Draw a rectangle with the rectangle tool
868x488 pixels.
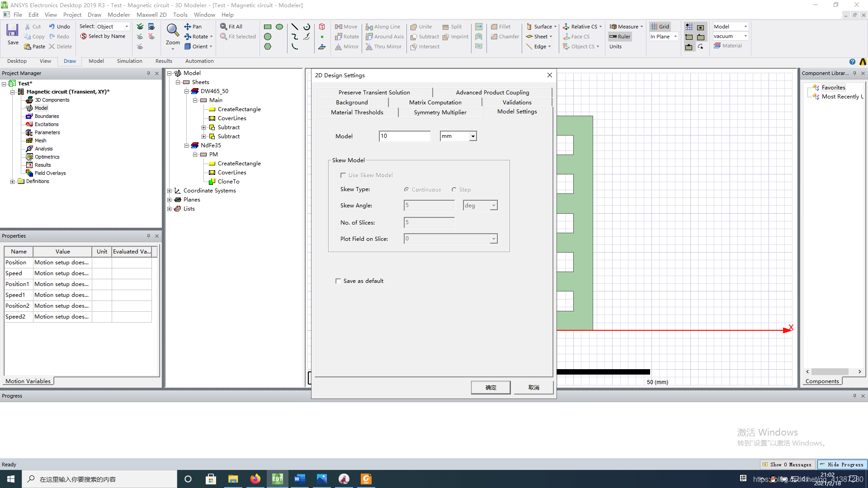(x=268, y=27)
